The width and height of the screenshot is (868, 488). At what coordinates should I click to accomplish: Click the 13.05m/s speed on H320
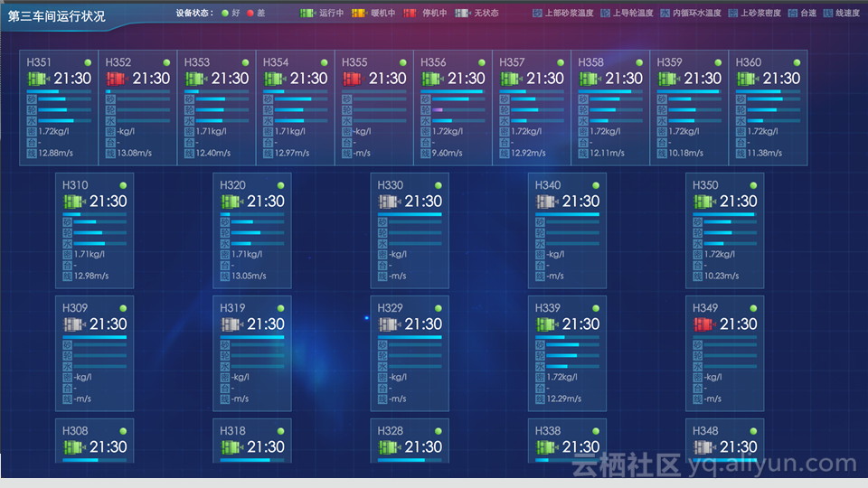250,277
